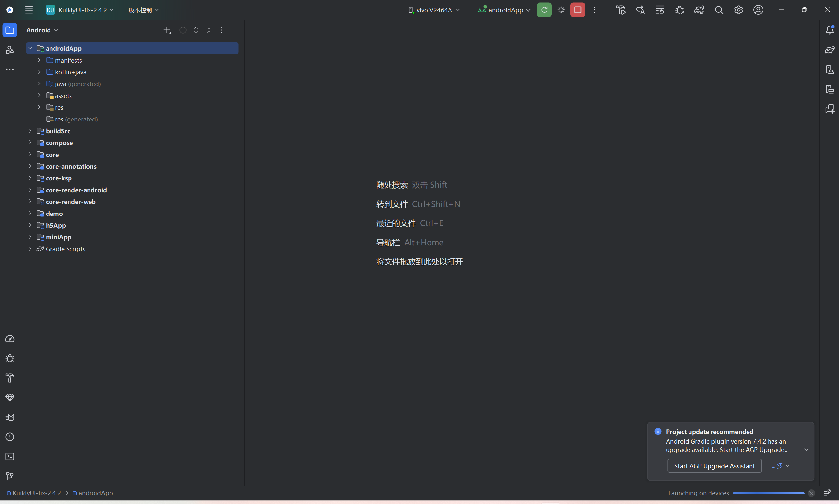Open the Git tool window in the sidebar
This screenshot has height=504, width=839.
[10, 476]
